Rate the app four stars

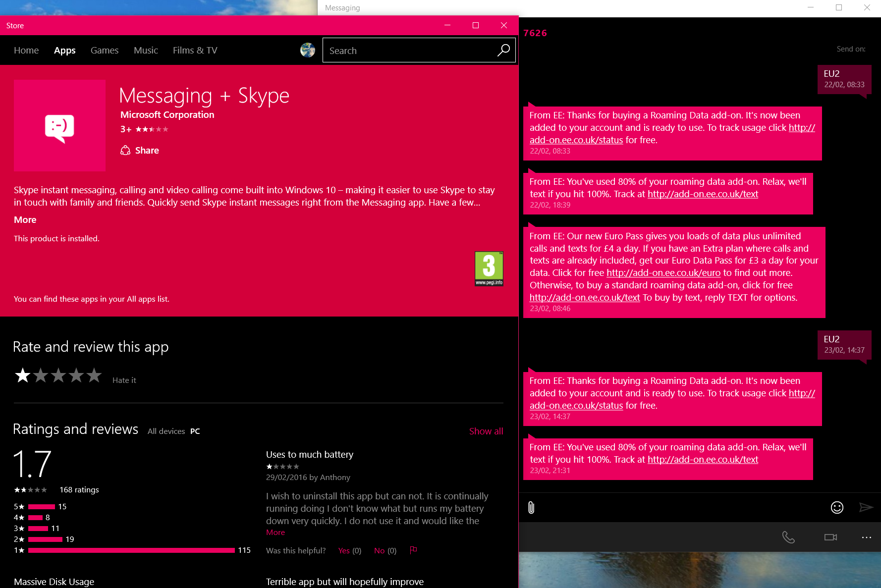[x=76, y=375]
